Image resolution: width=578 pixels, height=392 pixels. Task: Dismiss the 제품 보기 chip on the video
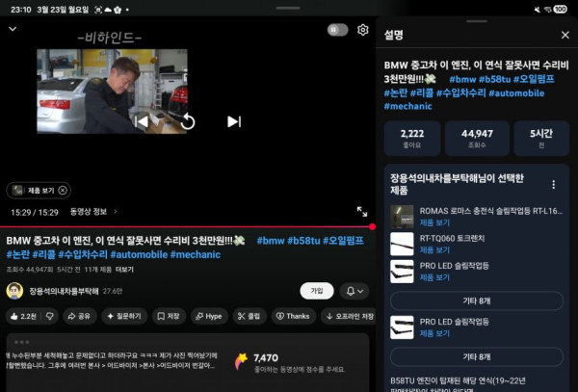coord(63,190)
